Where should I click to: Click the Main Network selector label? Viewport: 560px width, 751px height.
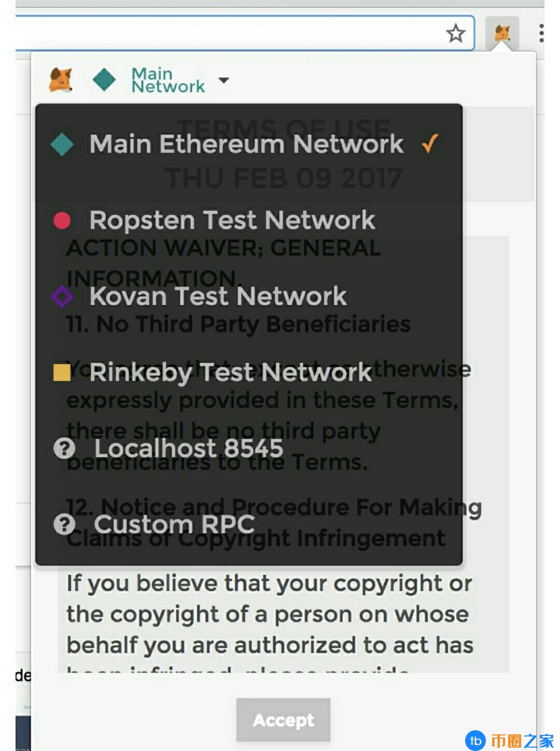click(167, 80)
